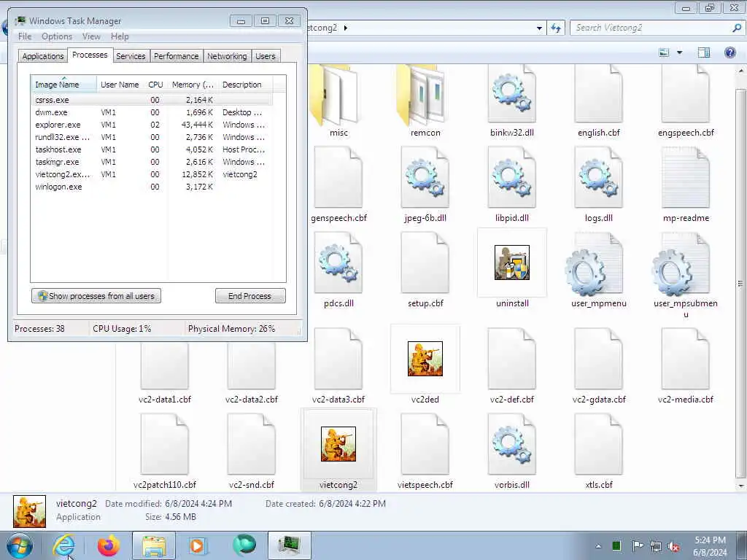Select the vc2-snd.cbf file icon

point(252,444)
